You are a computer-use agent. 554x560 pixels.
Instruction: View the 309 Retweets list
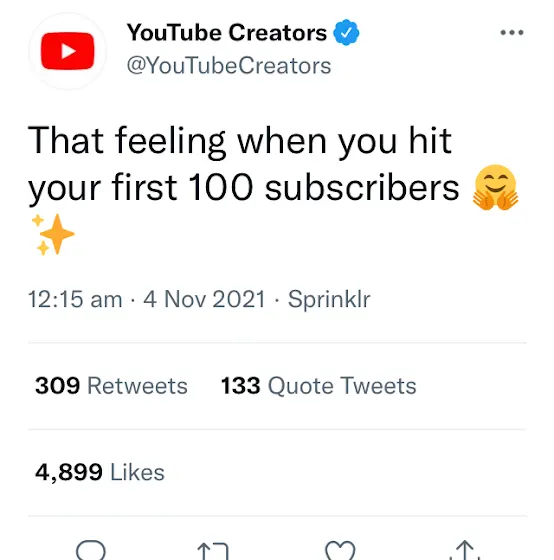pos(111,386)
